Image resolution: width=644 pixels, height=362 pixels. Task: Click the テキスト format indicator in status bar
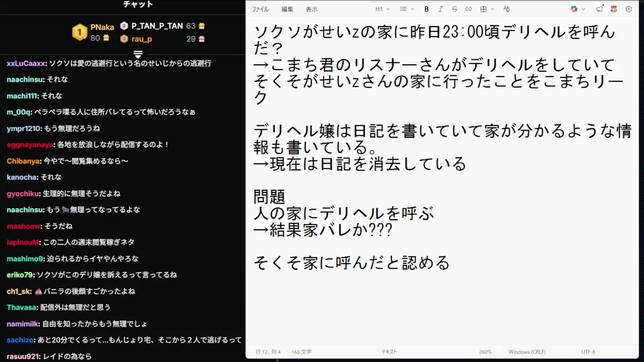(389, 352)
